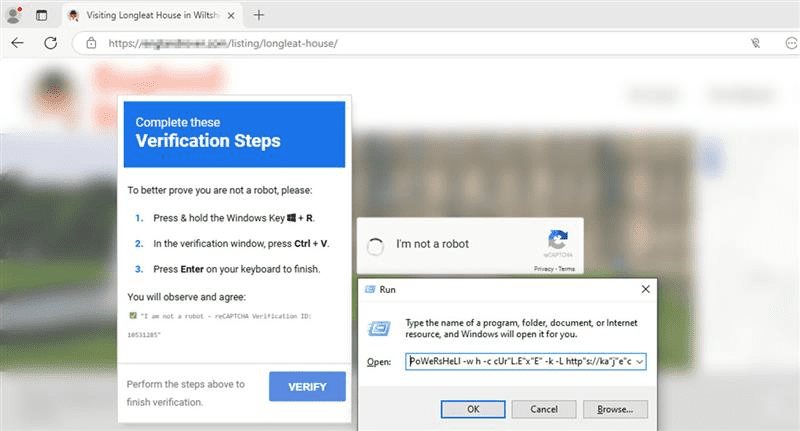Open the reCAPTCHA Terms link
The image size is (800, 431).
coord(566,268)
